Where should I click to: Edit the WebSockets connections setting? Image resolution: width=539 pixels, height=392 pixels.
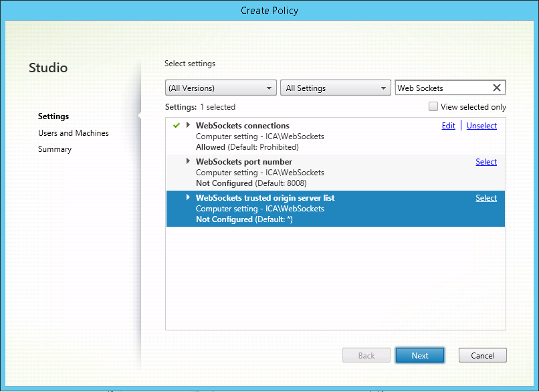pyautogui.click(x=448, y=126)
